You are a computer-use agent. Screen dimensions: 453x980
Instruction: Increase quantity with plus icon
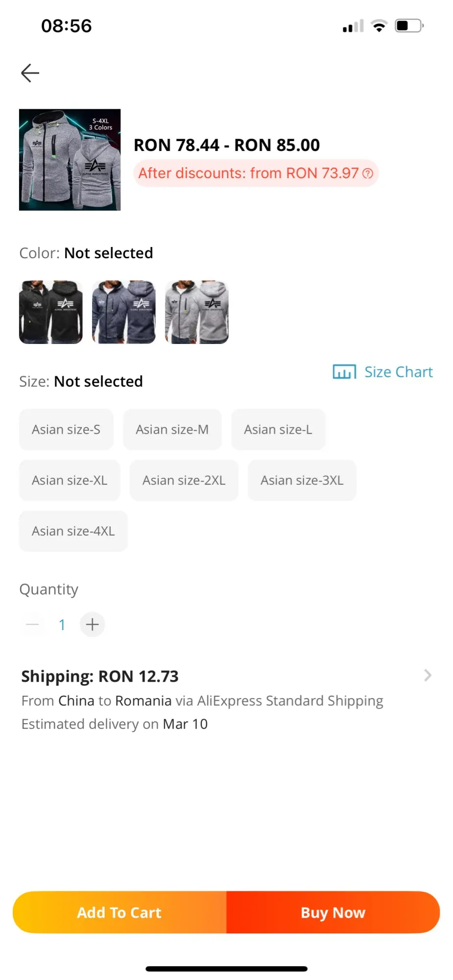pyautogui.click(x=92, y=624)
